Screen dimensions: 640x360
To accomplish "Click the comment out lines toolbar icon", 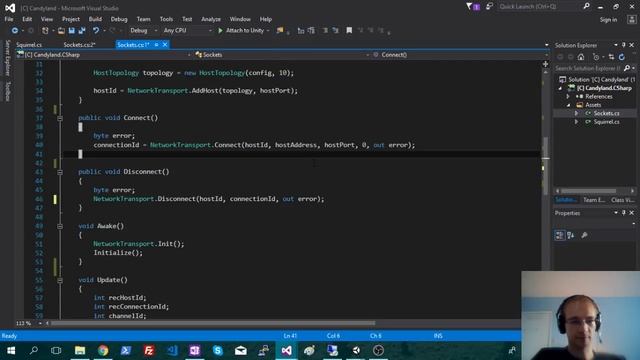I will [325, 31].
